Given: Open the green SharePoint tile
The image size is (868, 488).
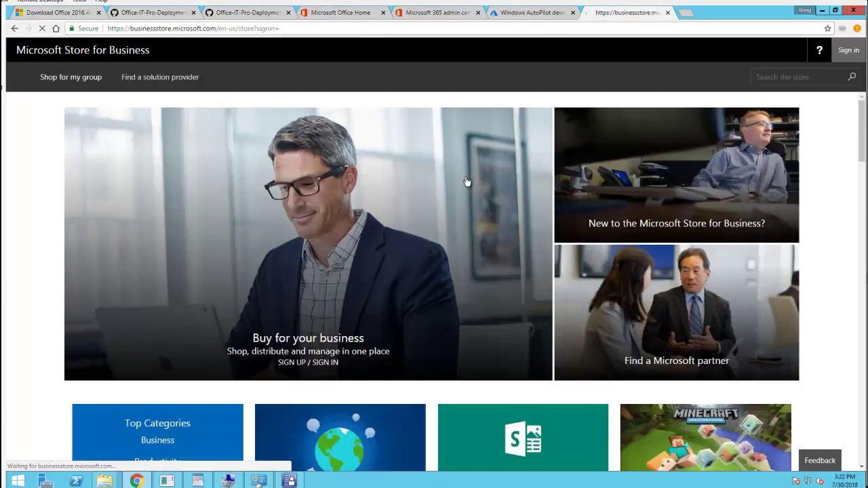Looking at the screenshot, I should click(x=523, y=437).
